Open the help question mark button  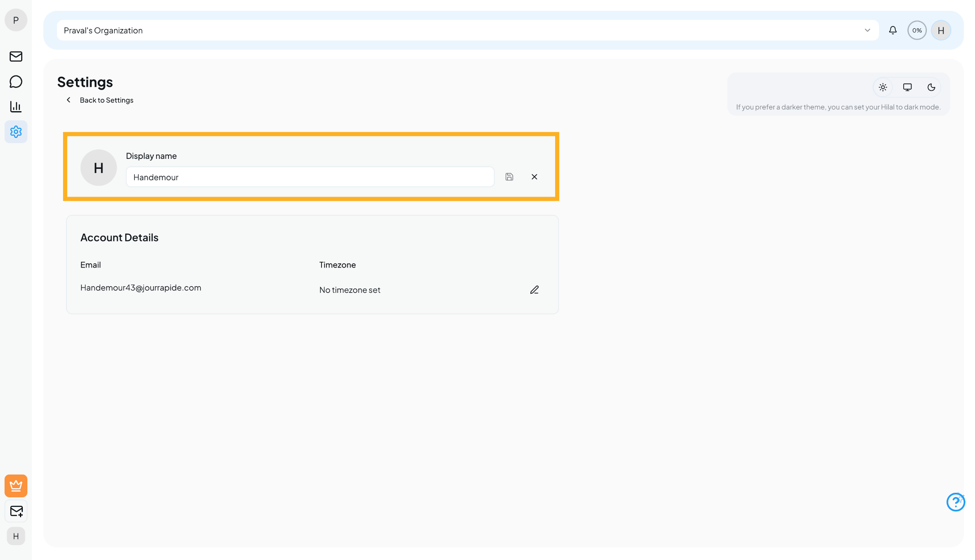click(x=955, y=502)
